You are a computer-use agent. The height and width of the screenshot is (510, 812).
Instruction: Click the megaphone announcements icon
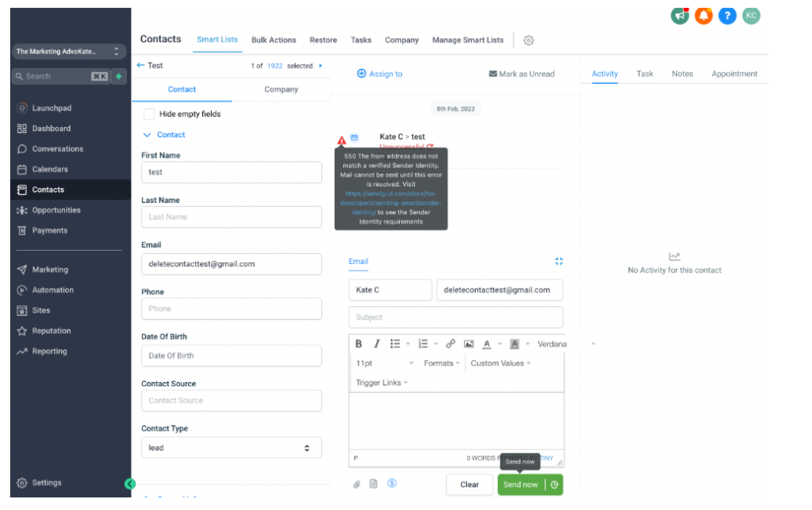[680, 16]
